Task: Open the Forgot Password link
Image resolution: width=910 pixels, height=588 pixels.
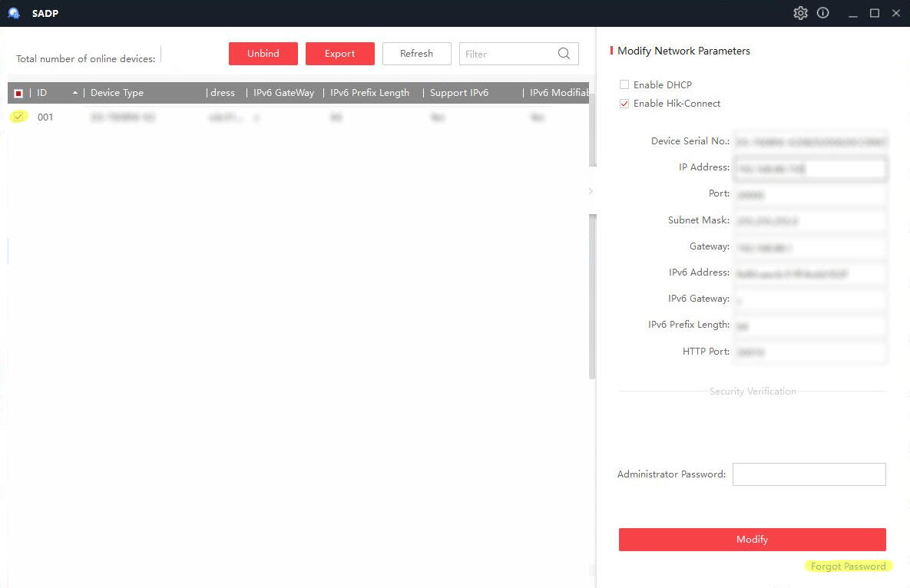Action: pos(848,567)
